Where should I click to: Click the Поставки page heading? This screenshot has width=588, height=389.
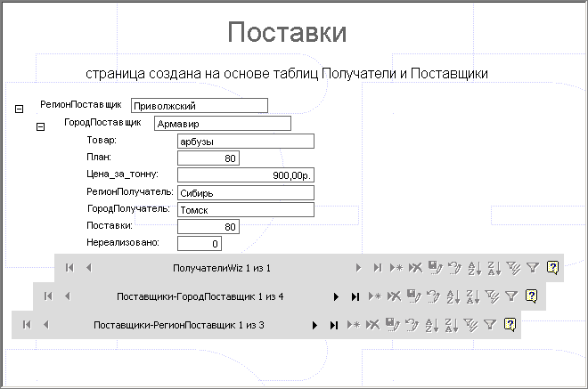[287, 32]
